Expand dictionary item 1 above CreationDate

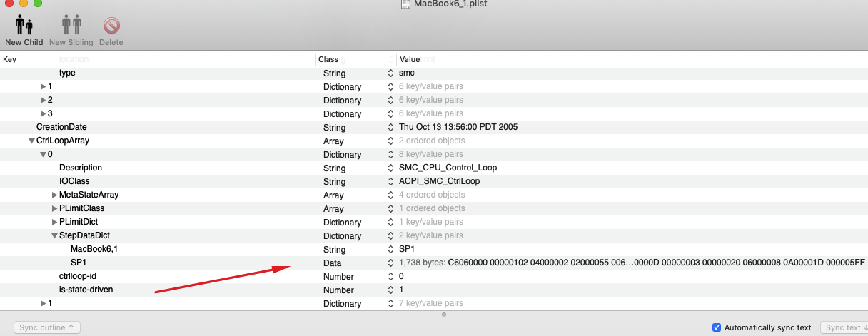pos(44,87)
